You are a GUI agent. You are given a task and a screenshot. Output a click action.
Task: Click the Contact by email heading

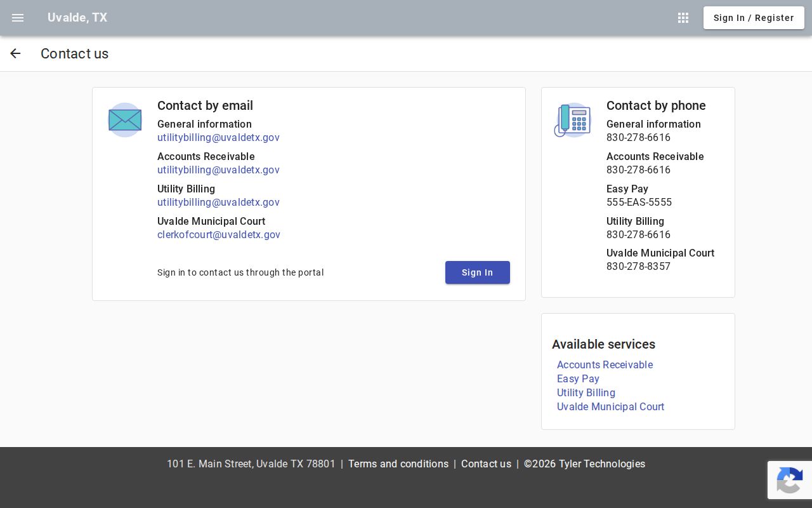click(205, 105)
